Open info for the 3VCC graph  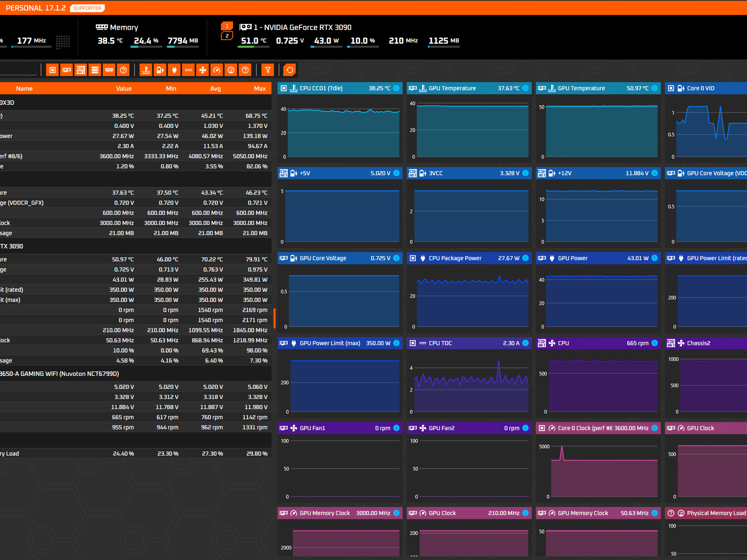click(x=526, y=173)
